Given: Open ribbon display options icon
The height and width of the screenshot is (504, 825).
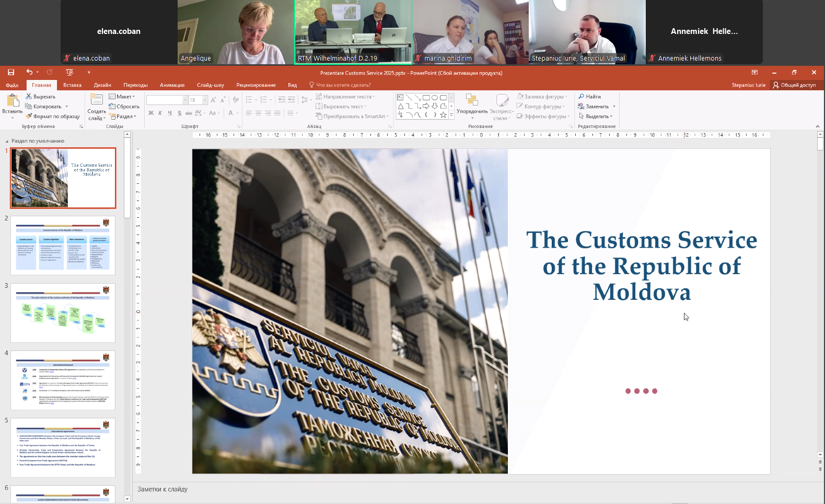Looking at the screenshot, I should point(754,72).
